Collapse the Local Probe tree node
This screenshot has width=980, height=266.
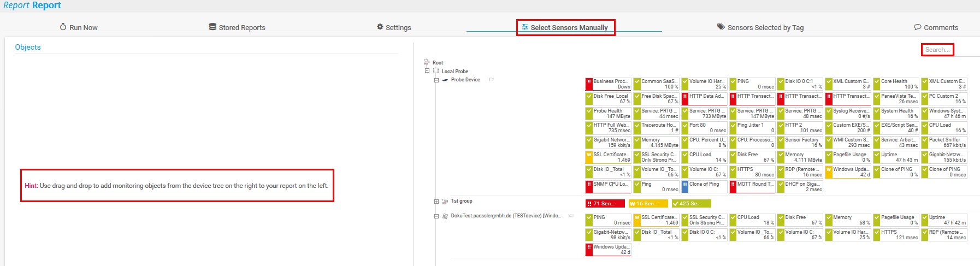[427, 71]
